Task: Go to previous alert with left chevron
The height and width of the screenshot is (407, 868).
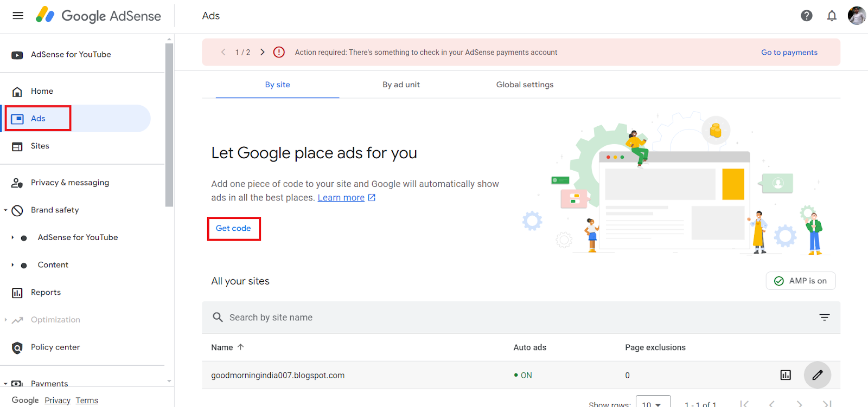Action: [223, 52]
